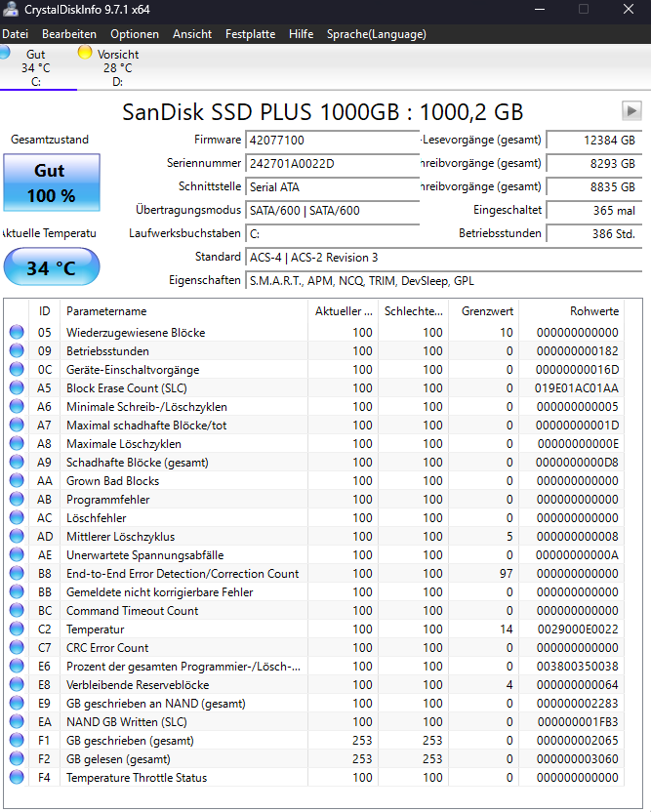Click the Firmware value field

pyautogui.click(x=332, y=141)
